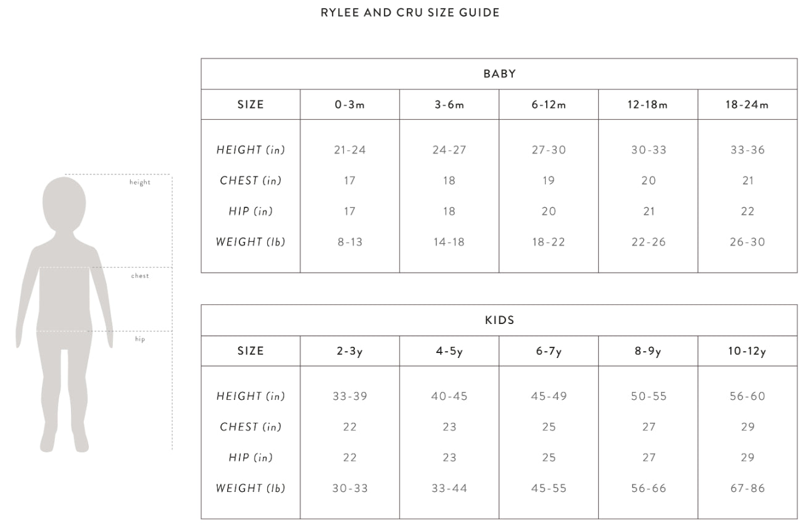Click the Rylee and Cru Size Guide title
811x532 pixels.
click(x=410, y=12)
